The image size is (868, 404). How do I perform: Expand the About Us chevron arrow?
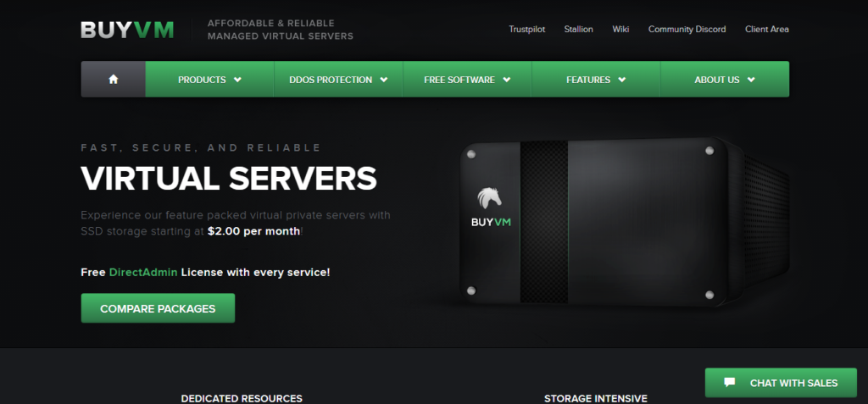pos(751,80)
